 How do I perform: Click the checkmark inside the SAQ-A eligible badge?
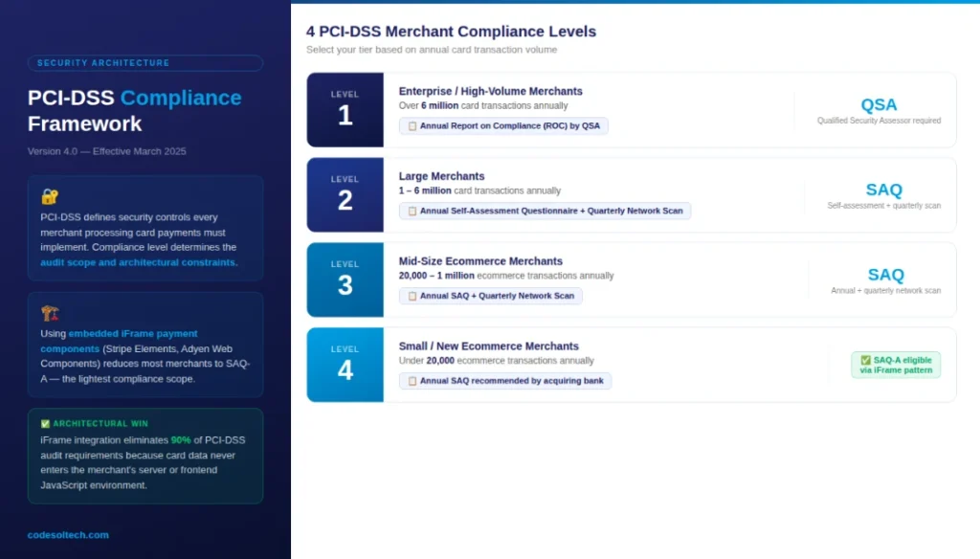point(866,359)
